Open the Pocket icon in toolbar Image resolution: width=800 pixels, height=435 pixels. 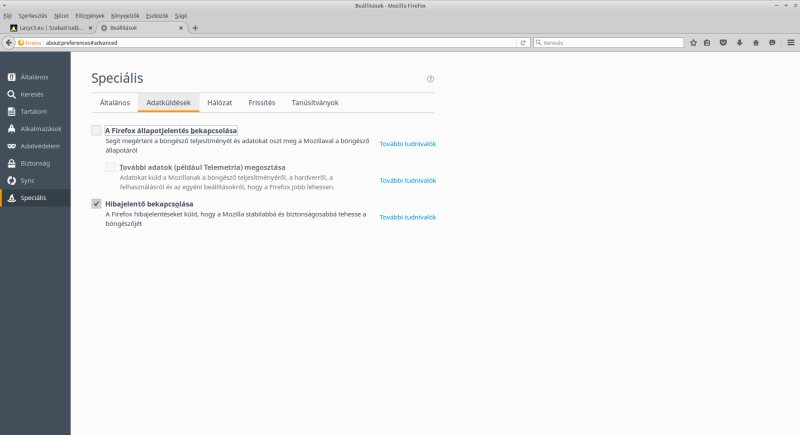click(x=723, y=43)
